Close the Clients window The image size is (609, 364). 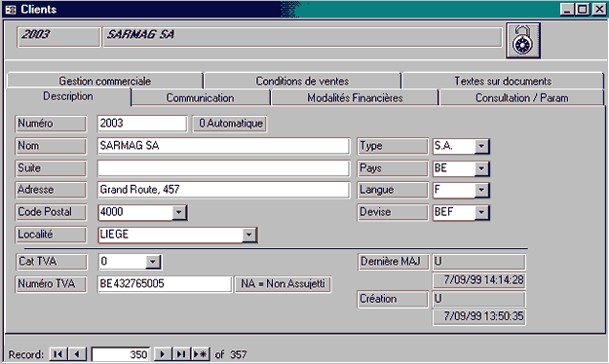(x=599, y=9)
